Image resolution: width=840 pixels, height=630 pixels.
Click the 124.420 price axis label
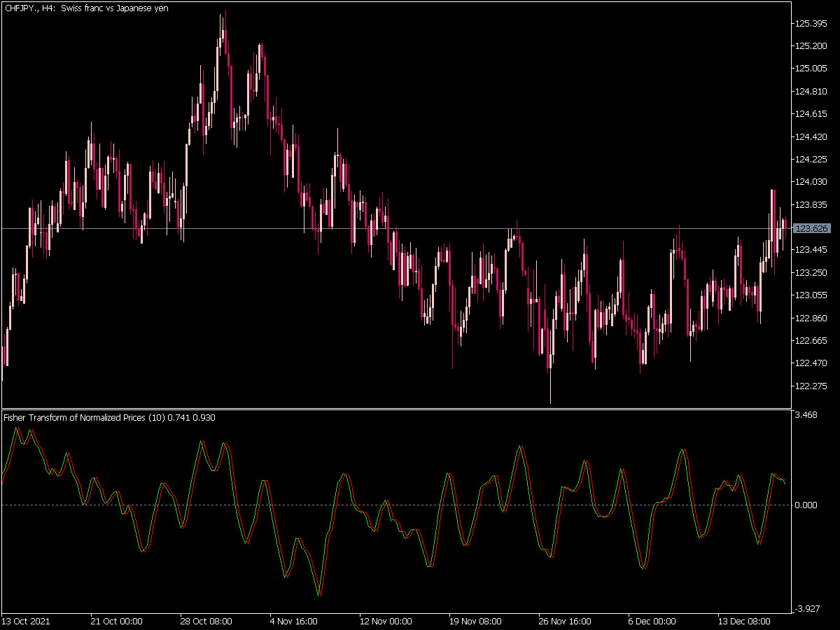click(812, 136)
